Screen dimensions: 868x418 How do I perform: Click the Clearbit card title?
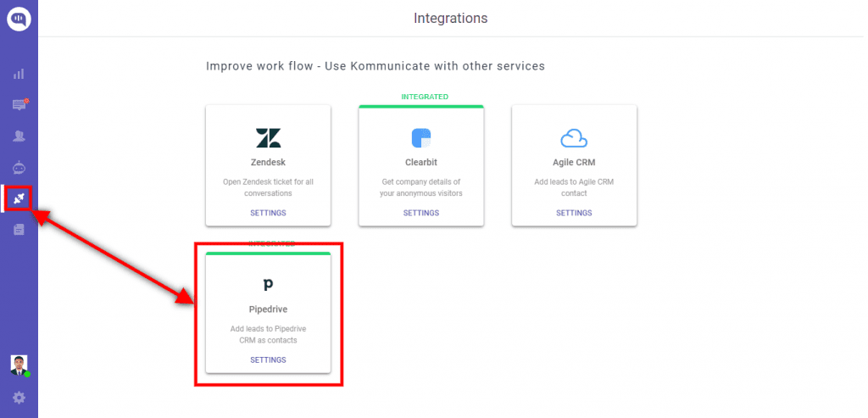pyautogui.click(x=421, y=163)
